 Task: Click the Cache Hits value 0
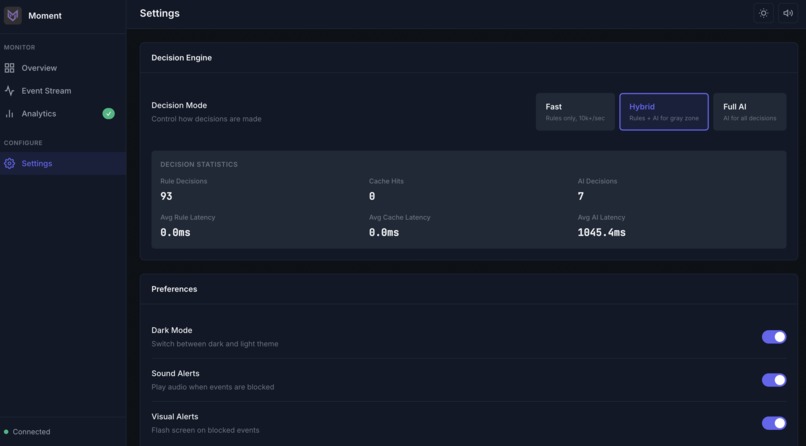[x=372, y=196]
